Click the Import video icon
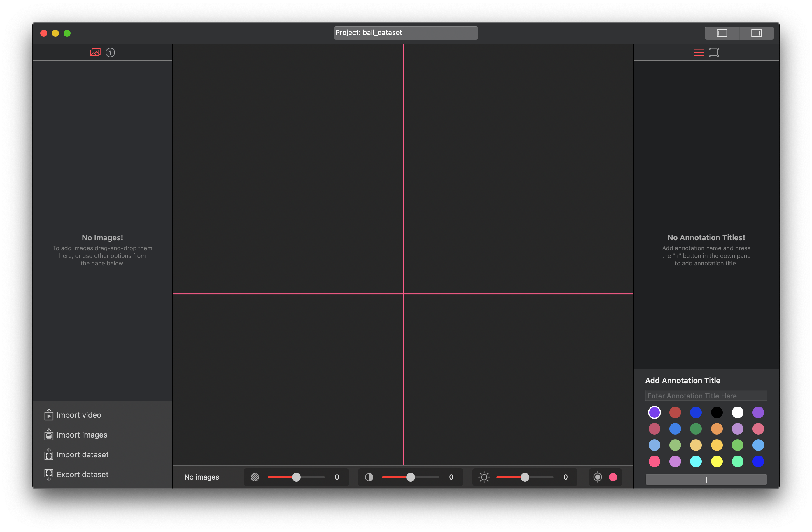Screen dimensions: 812x532 49,415
